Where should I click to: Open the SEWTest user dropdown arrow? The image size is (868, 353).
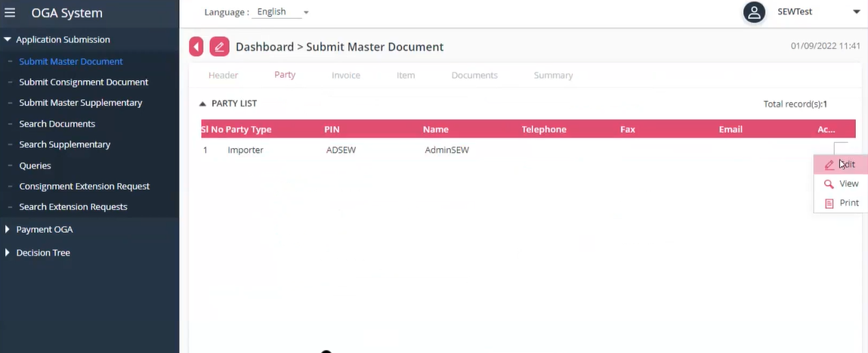(856, 12)
